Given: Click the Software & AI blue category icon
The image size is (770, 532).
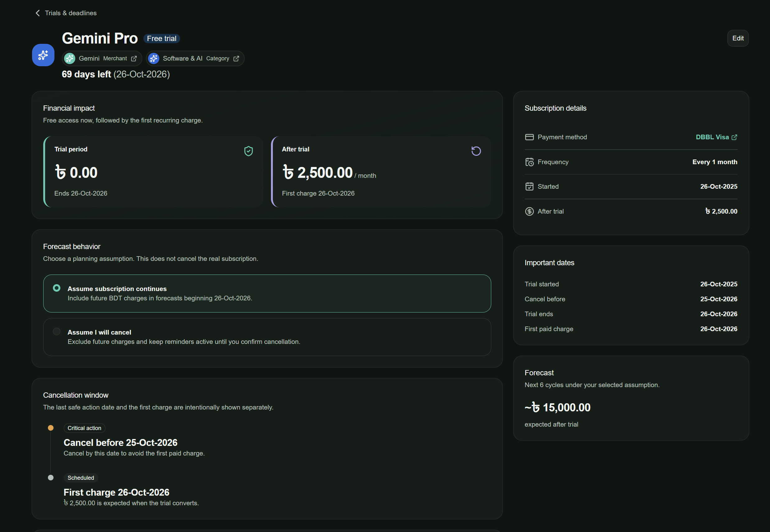Looking at the screenshot, I should pos(154,59).
